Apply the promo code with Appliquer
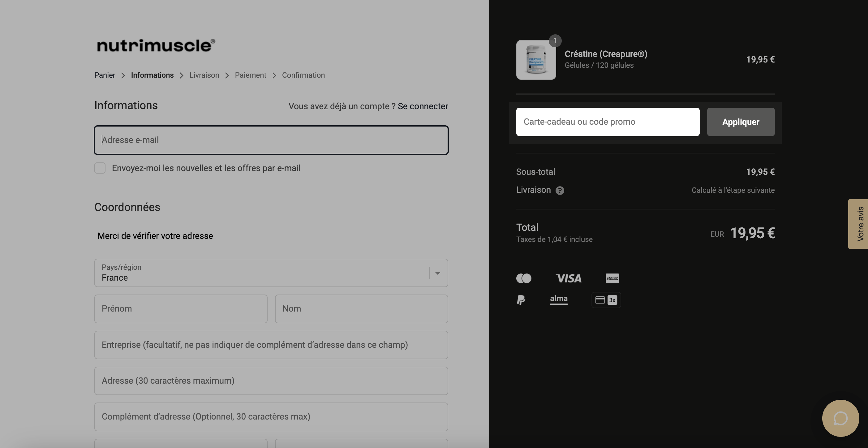868x448 pixels. click(x=741, y=122)
